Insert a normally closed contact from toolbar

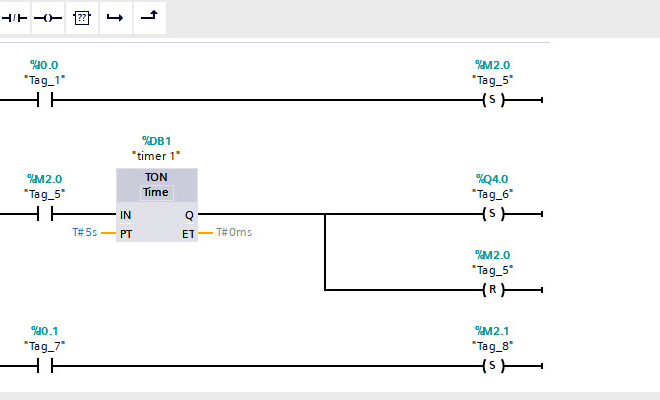[x=14, y=18]
